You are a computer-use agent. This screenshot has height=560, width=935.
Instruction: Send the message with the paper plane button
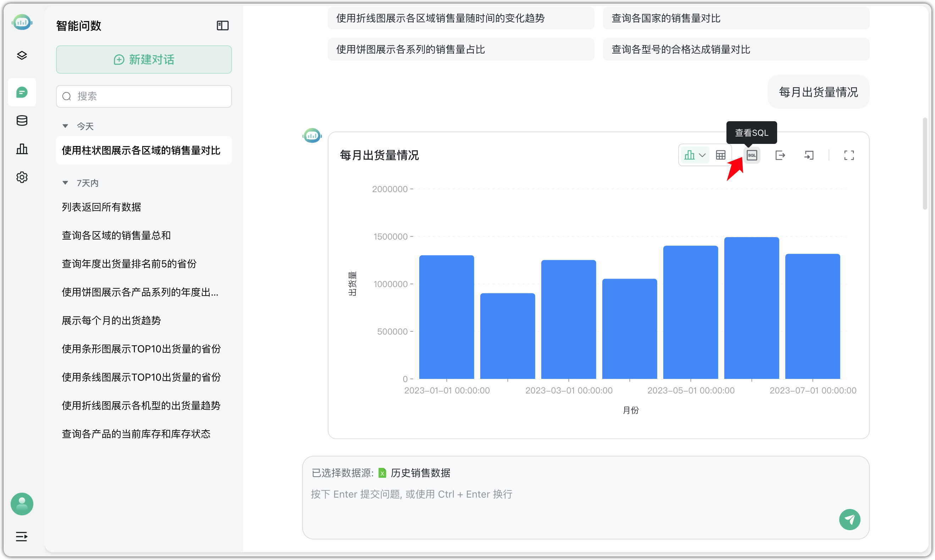[850, 520]
